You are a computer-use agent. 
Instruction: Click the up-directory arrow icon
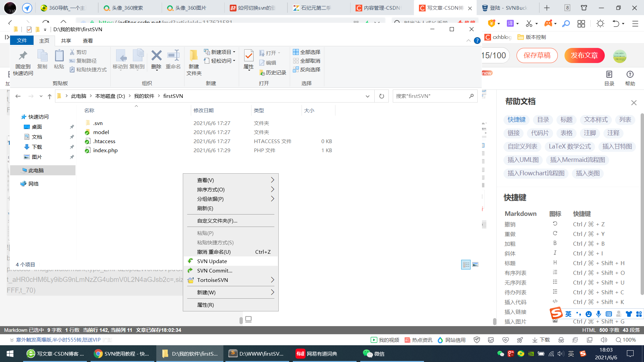point(50,96)
